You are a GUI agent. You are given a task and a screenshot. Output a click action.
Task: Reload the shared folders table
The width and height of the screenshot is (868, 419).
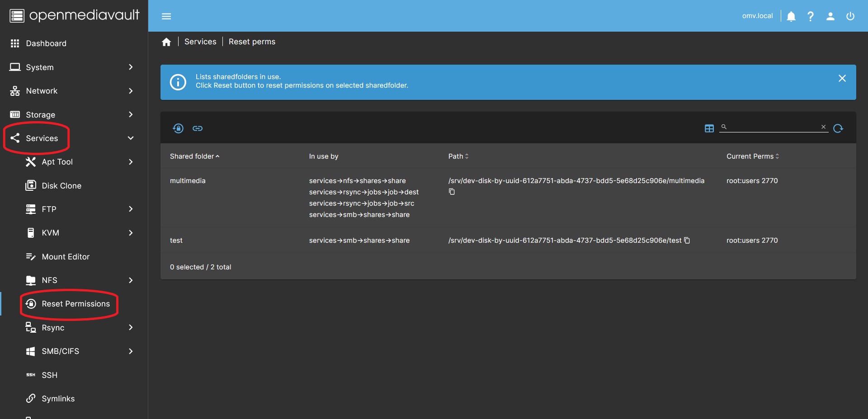click(838, 128)
